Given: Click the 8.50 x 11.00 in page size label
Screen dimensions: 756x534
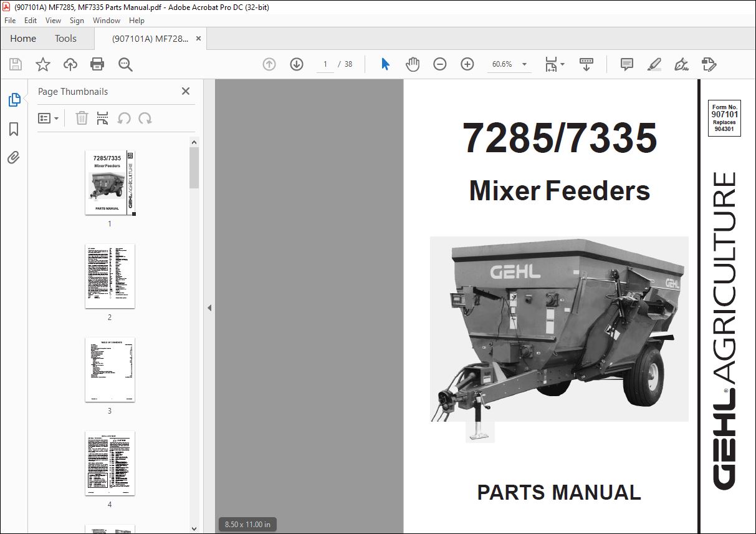Looking at the screenshot, I should pos(247,525).
